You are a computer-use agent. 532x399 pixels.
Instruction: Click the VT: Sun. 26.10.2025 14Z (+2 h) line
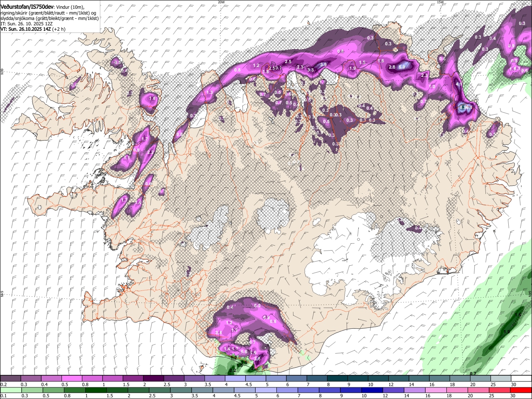click(33, 29)
